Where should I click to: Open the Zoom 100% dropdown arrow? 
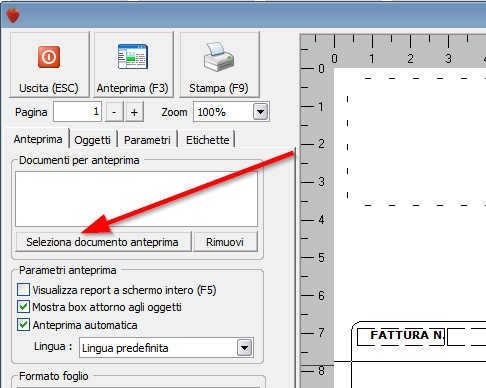click(260, 112)
